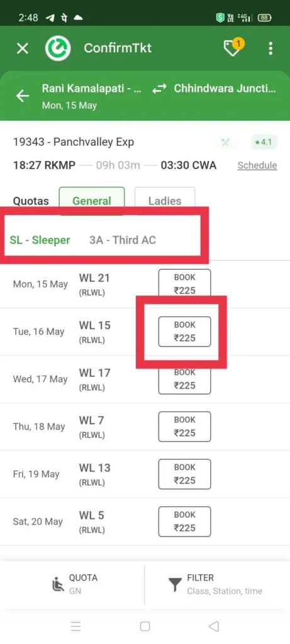290x644 pixels.
Task: Tap the Rani Kamalapati origin station field
Action: 92,89
